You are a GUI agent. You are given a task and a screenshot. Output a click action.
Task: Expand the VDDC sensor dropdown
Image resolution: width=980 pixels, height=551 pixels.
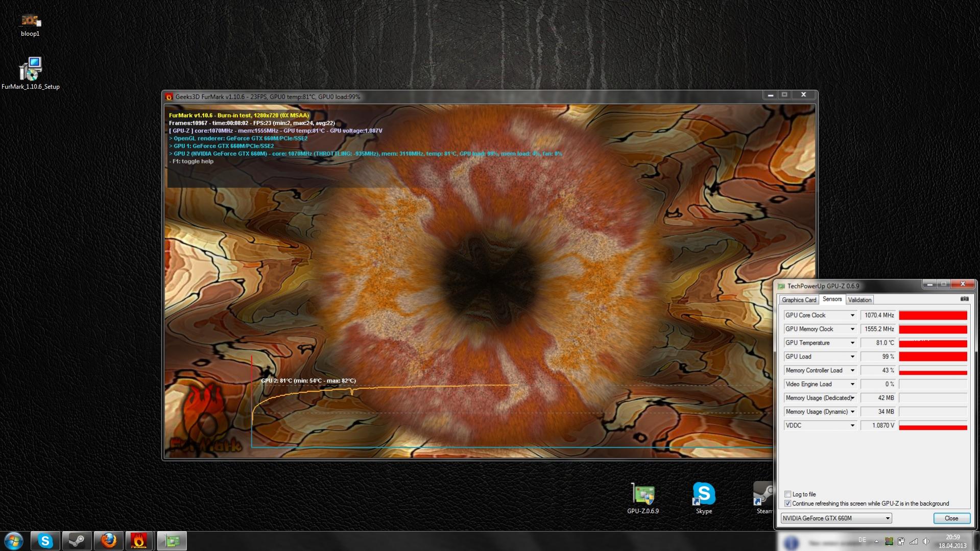tap(852, 426)
